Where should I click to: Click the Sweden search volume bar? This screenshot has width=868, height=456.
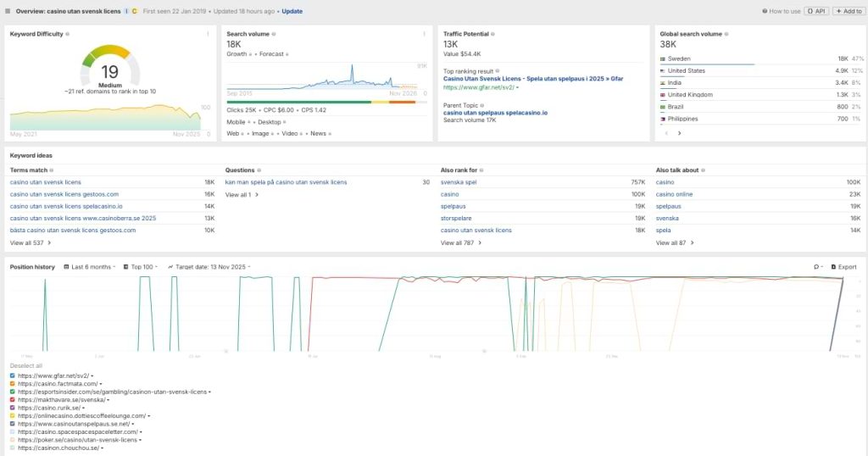(x=706, y=64)
